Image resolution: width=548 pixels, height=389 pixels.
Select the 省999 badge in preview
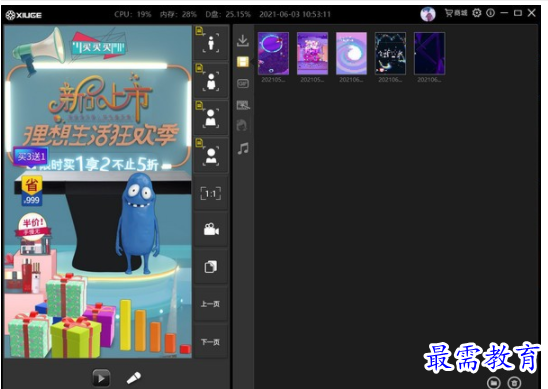coord(32,190)
